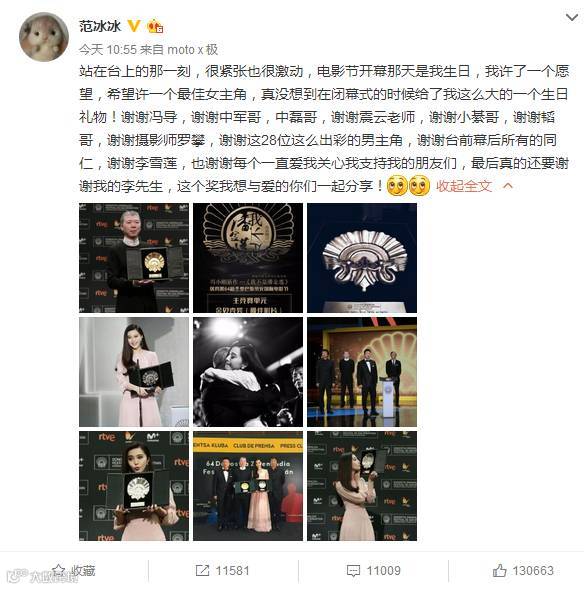
Task: Open the post timestamp 今天 10:55
Action: coord(108,50)
